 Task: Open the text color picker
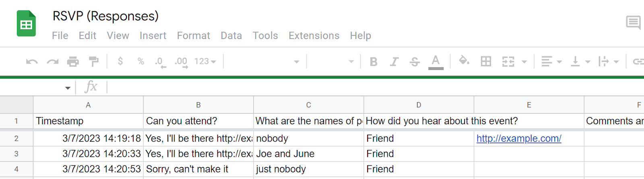[436, 62]
